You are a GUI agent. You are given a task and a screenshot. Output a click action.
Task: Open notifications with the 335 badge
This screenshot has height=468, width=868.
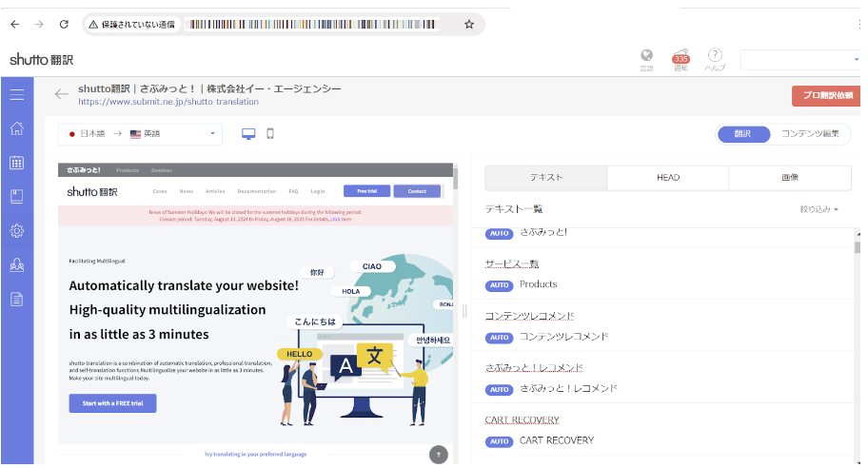pyautogui.click(x=681, y=59)
